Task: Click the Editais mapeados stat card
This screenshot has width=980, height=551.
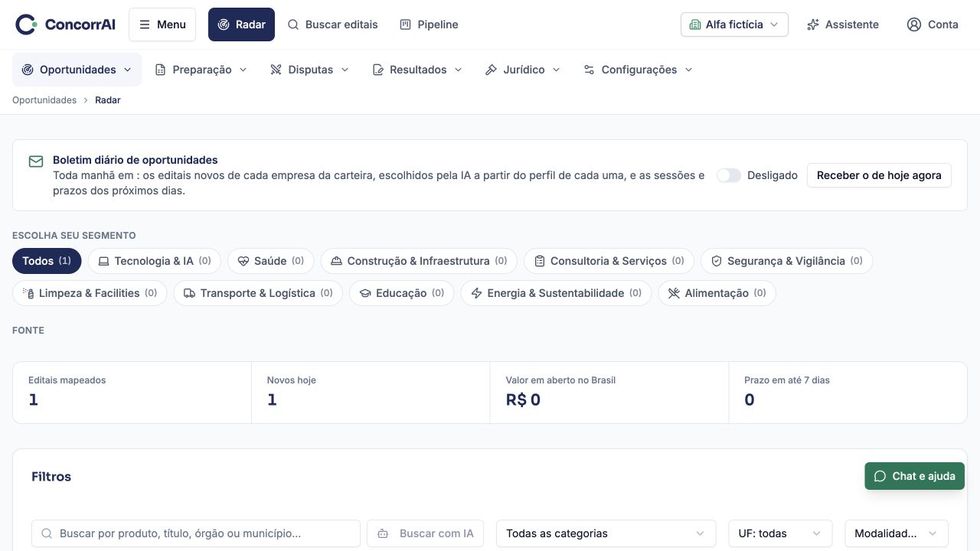Action: click(132, 393)
